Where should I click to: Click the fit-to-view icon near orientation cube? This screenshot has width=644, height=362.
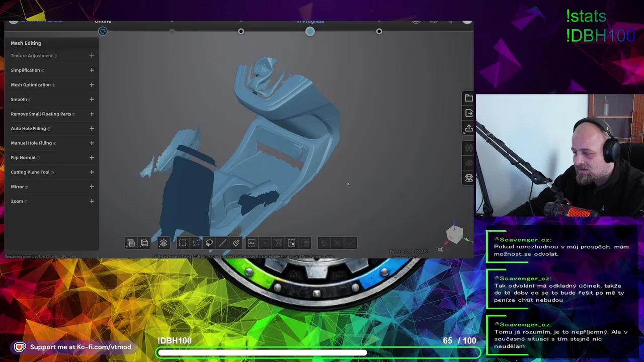[440, 249]
